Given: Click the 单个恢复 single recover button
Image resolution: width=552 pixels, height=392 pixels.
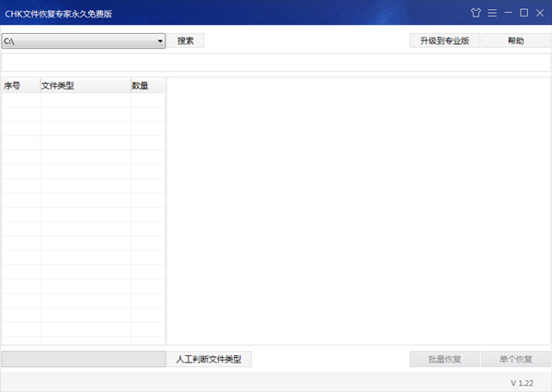Looking at the screenshot, I should [x=515, y=359].
